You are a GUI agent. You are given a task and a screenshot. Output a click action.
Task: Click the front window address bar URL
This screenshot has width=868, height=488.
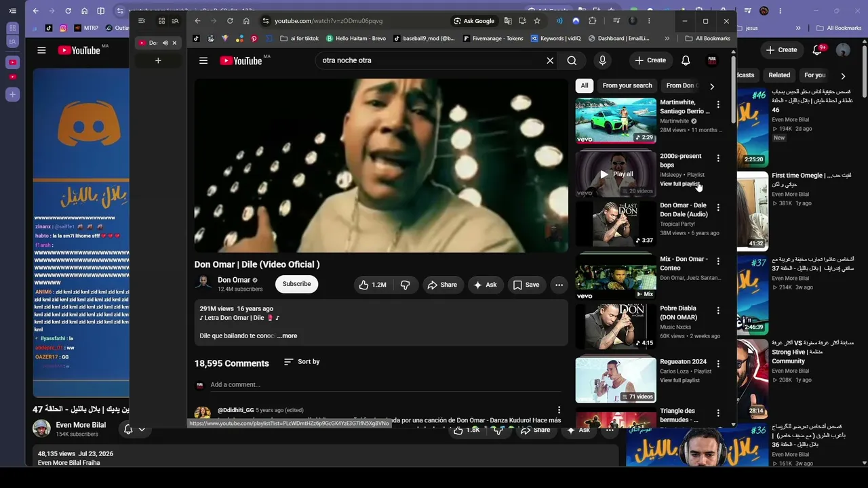pos(329,21)
